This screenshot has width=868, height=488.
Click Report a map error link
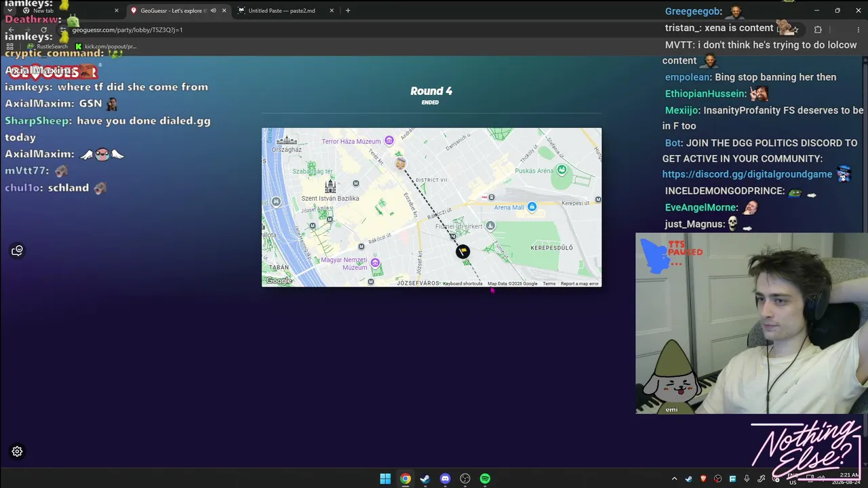pyautogui.click(x=580, y=283)
